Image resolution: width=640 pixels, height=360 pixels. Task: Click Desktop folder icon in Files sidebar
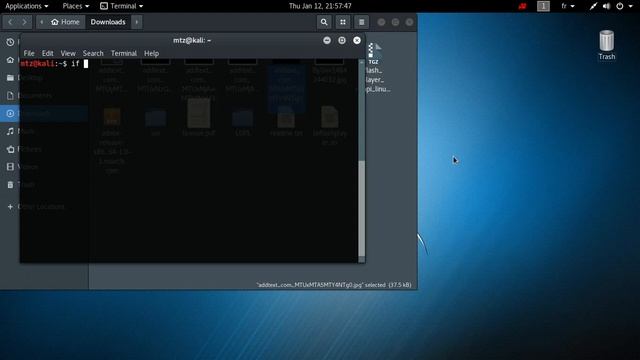pyautogui.click(x=10, y=78)
